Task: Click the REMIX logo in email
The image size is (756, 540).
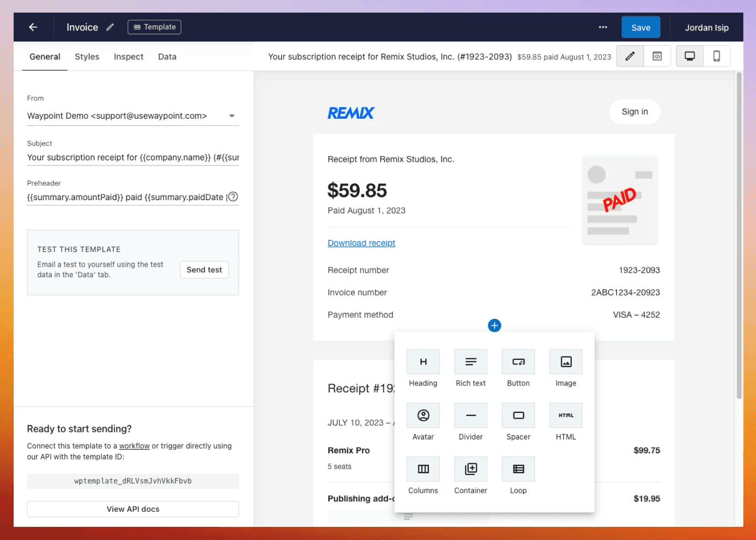Action: tap(351, 112)
